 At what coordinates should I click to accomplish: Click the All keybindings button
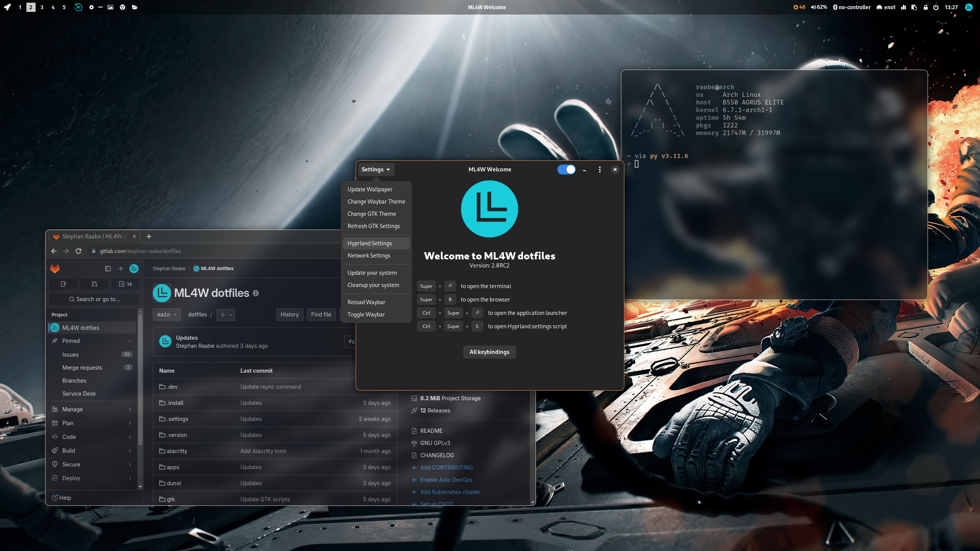click(x=489, y=352)
